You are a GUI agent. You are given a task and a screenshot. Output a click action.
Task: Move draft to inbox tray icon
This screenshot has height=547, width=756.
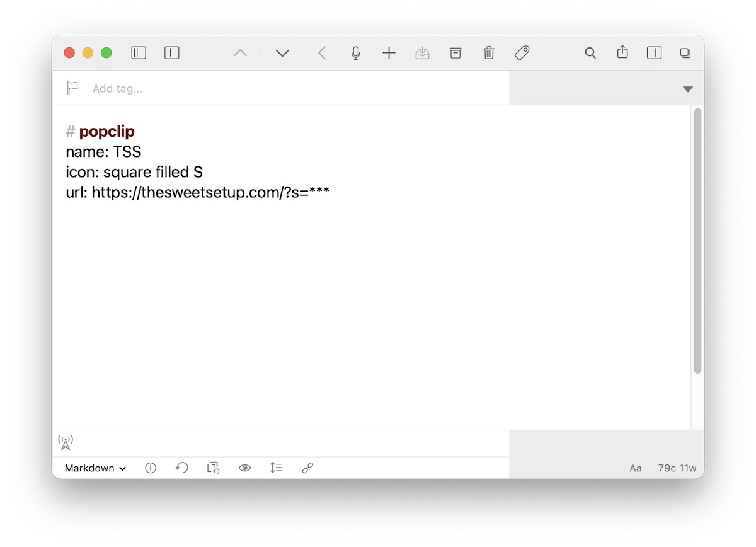coord(422,53)
